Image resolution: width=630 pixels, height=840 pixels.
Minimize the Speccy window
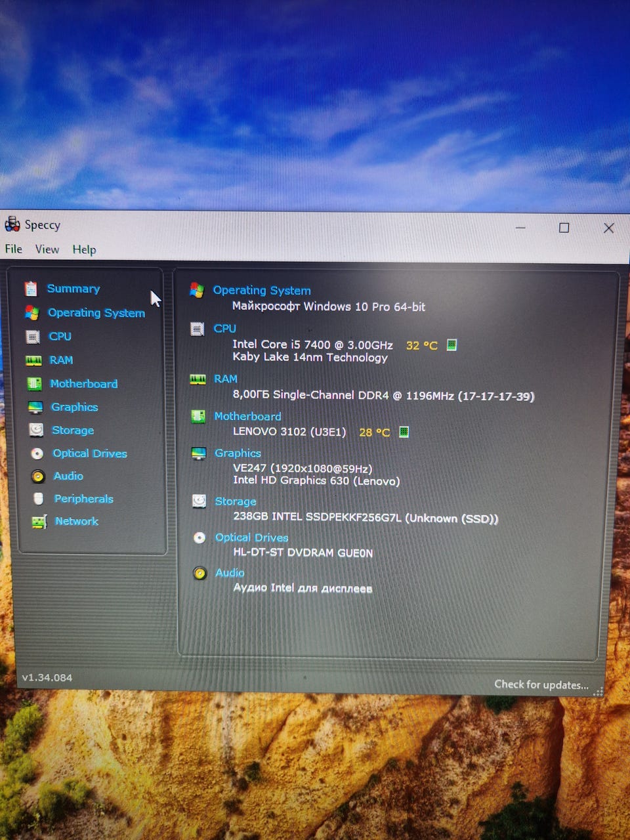coord(520,228)
